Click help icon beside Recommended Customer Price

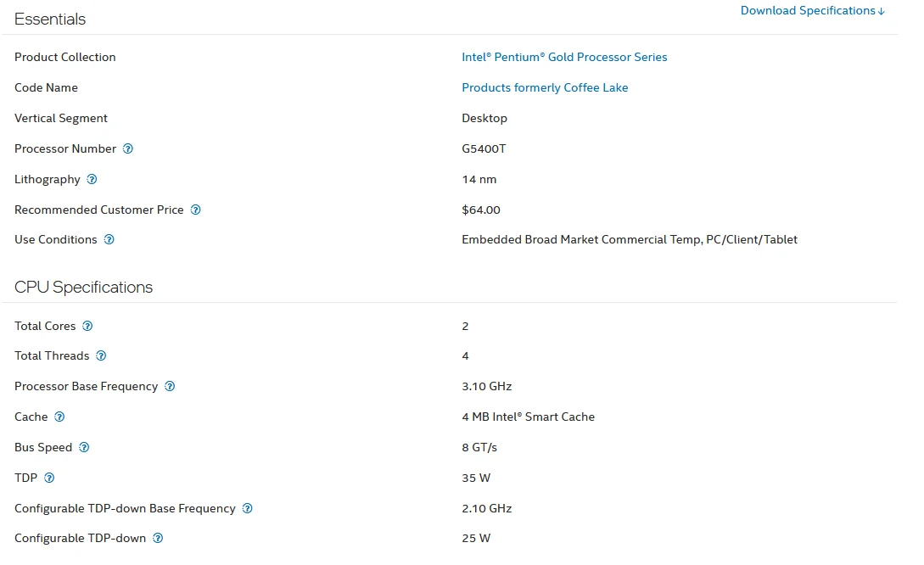pos(196,210)
